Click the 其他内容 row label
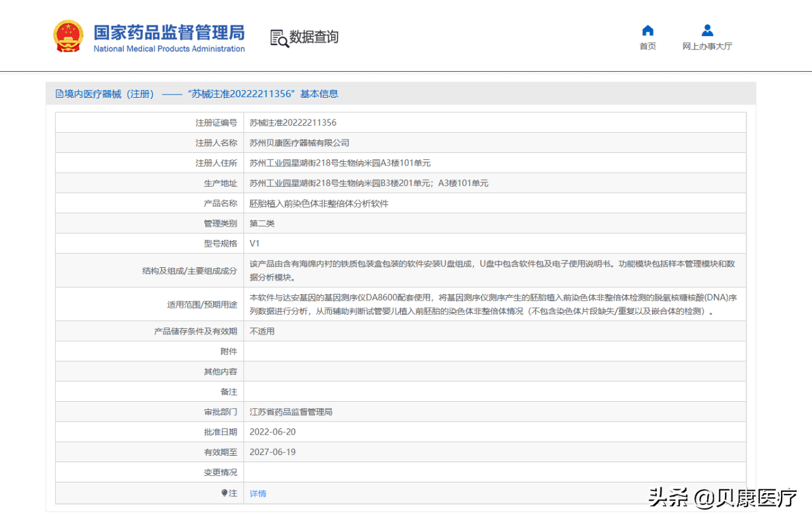The image size is (812, 523). click(x=221, y=372)
